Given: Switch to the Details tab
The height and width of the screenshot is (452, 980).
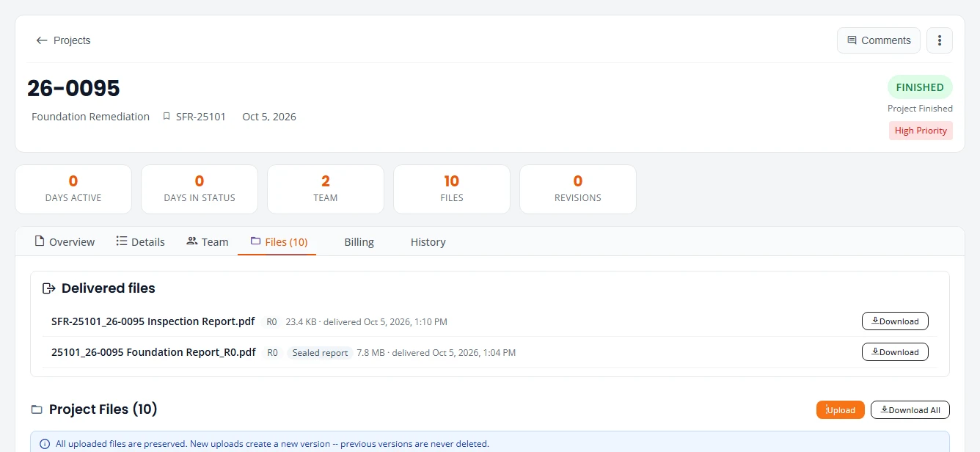Looking at the screenshot, I should click(x=140, y=241).
